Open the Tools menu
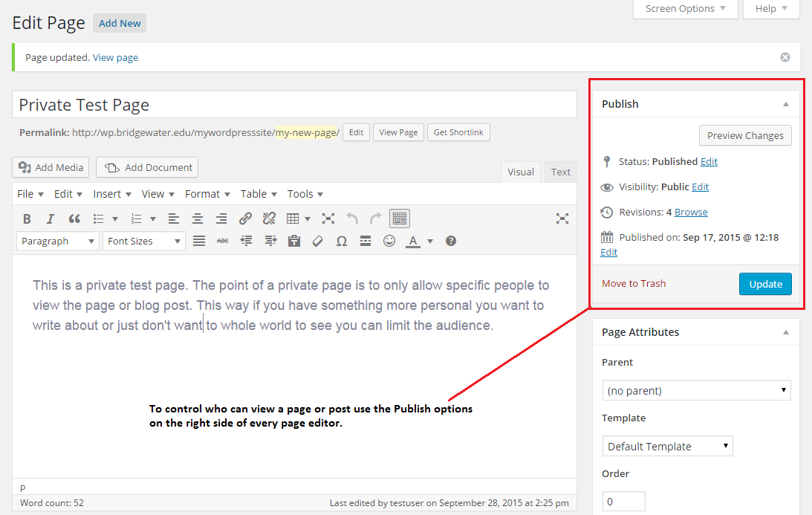Image resolution: width=812 pixels, height=515 pixels. [305, 194]
